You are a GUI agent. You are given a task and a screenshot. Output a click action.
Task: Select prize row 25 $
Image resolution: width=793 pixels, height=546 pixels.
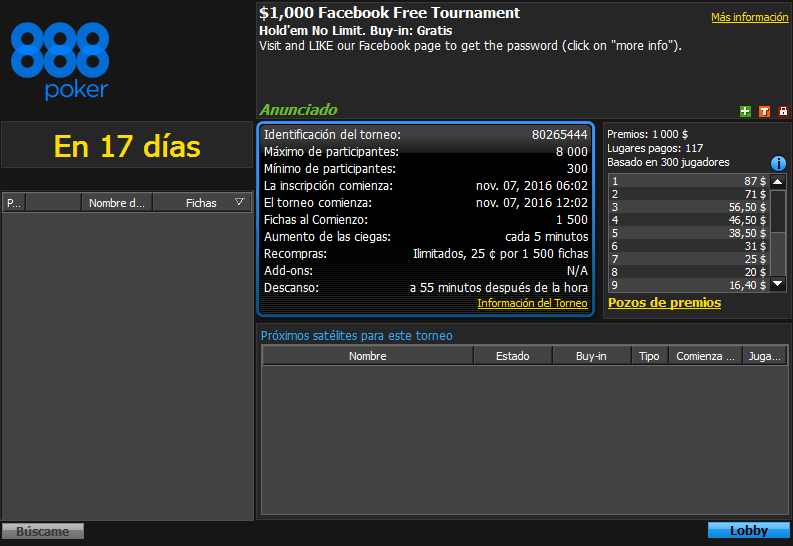689,259
